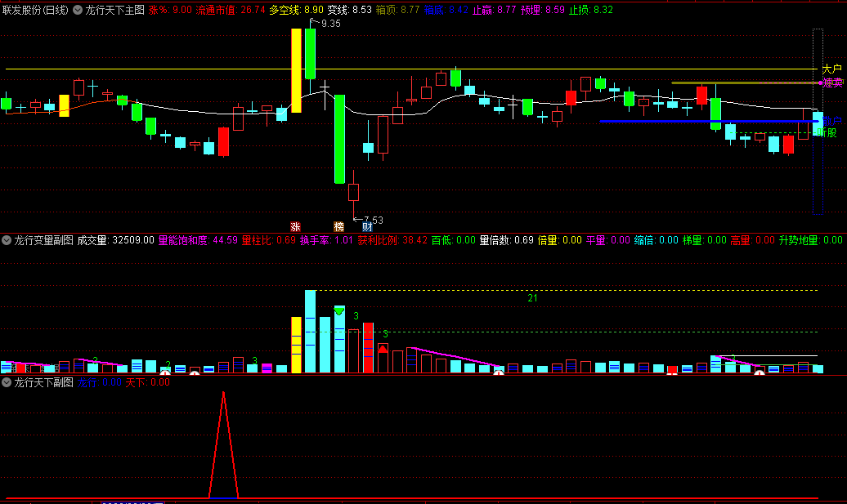Viewport: 847px width, 504px height.
Task: Click the 高量: 0.00 value
Action: [752, 240]
